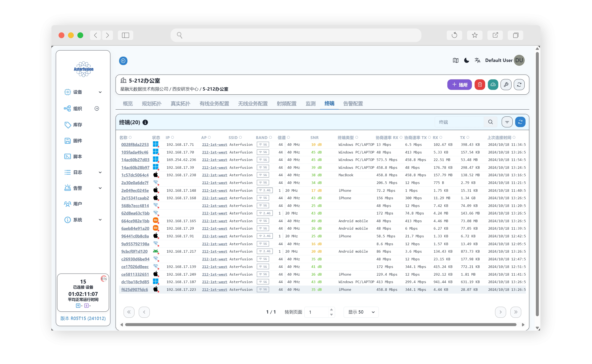This screenshot has height=364, width=592.
Task: Increment the page number stepper up arrow
Action: [x=331, y=310]
